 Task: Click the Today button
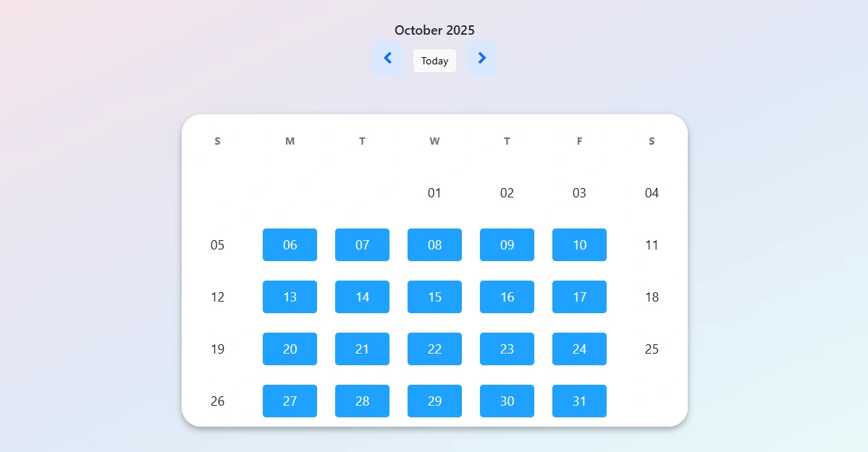(x=434, y=61)
